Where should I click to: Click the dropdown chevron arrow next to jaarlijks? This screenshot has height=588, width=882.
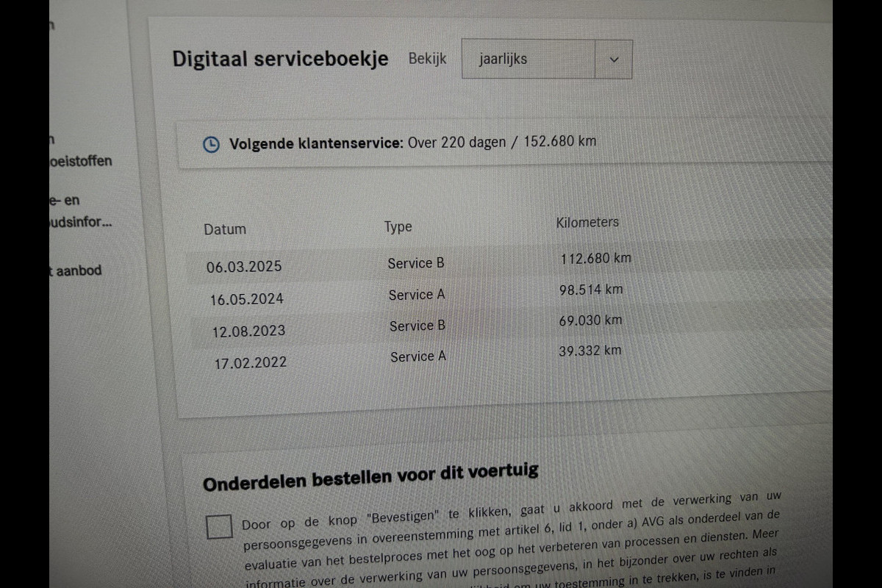(614, 60)
